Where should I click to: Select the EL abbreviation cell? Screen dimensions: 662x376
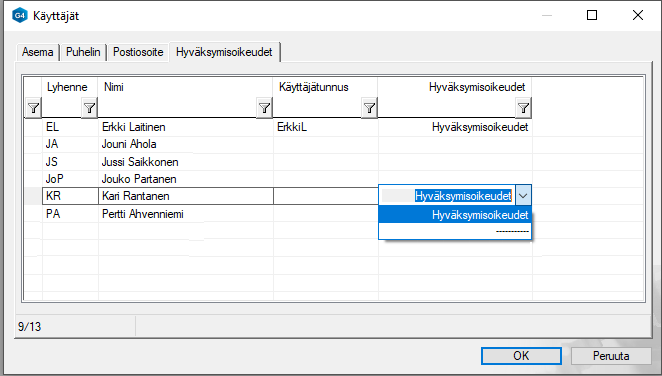(70, 127)
